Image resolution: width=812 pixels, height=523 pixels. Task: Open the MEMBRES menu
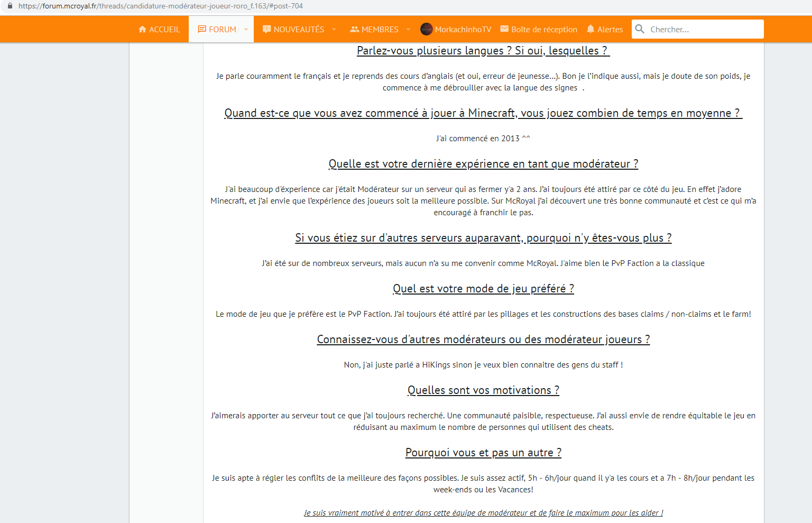(x=374, y=30)
